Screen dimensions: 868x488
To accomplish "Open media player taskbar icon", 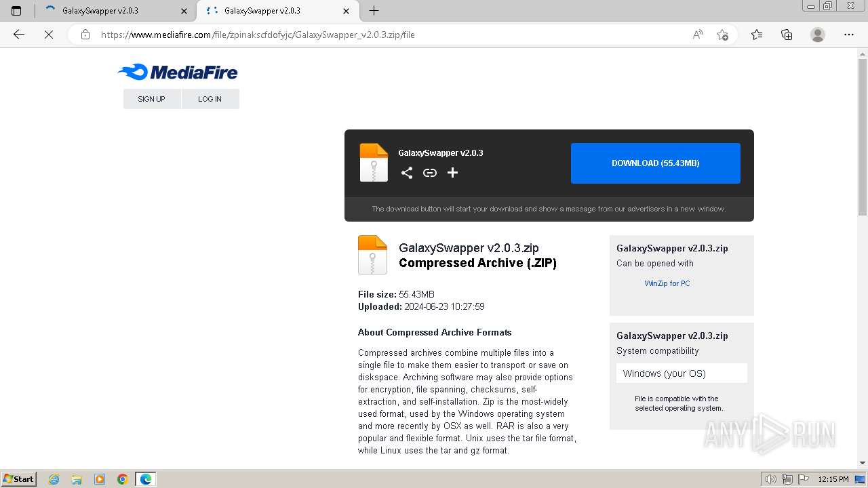I will pyautogui.click(x=100, y=479).
